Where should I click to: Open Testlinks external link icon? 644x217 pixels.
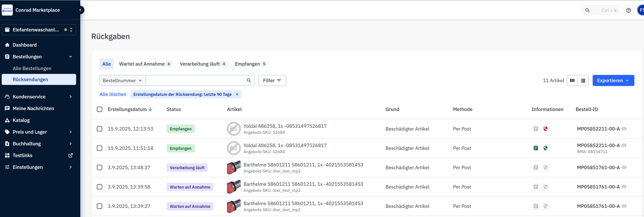(70, 155)
